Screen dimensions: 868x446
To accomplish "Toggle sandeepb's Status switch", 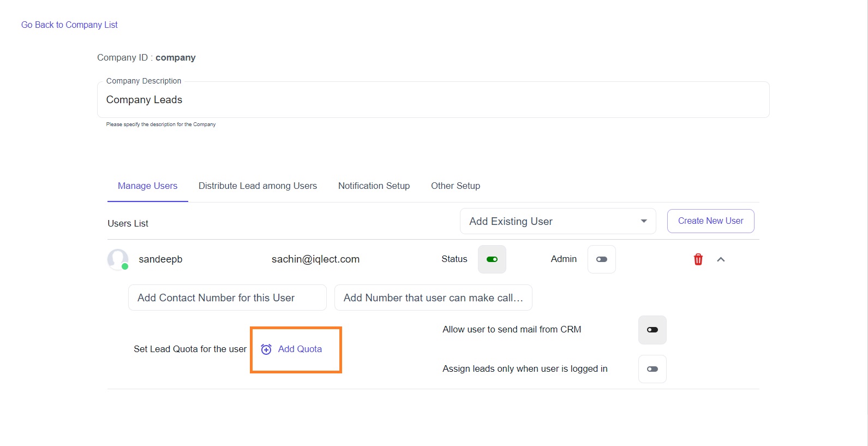I will [x=492, y=259].
